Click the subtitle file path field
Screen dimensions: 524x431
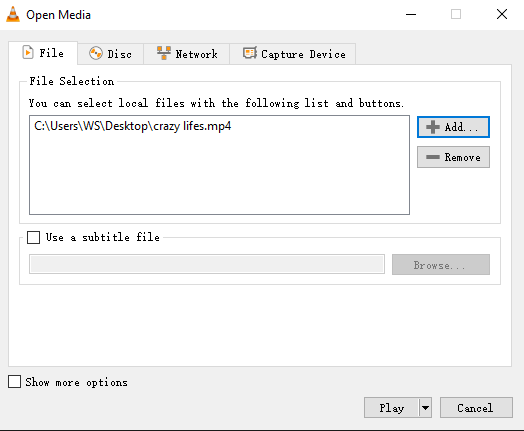point(207,264)
